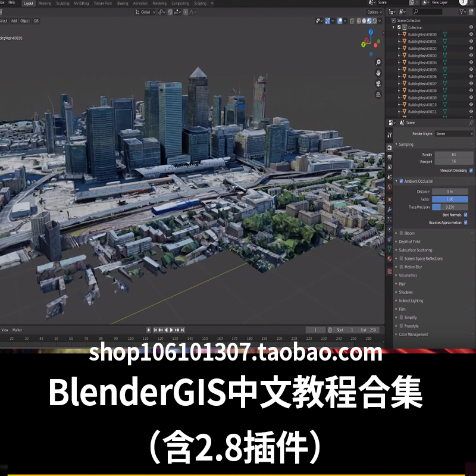Collapse the Collection tree item
Viewport: 476px width, 476px height.
(394, 27)
